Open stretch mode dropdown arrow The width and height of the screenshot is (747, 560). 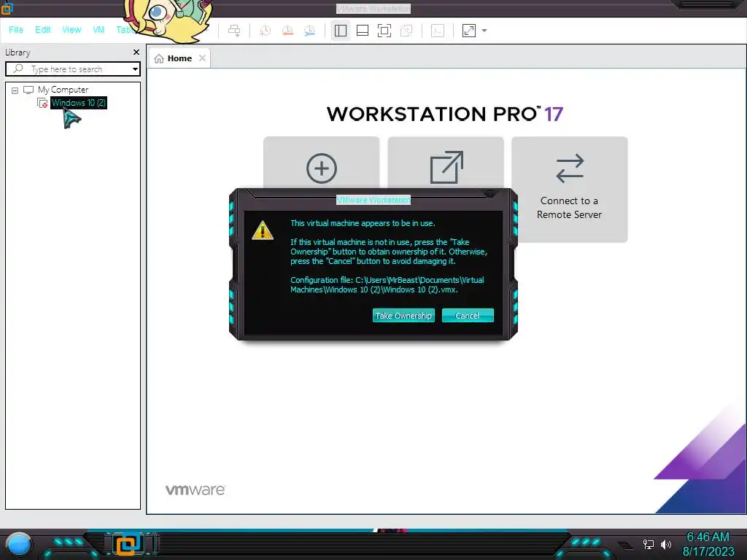(x=484, y=31)
